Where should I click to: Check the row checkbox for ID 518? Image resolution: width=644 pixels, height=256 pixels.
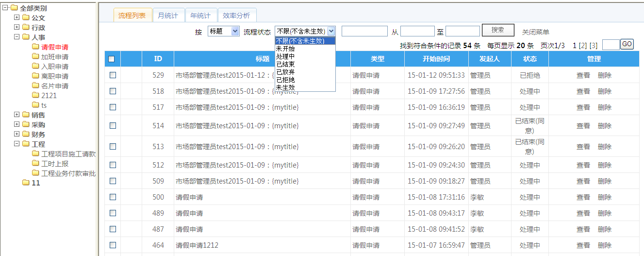[x=113, y=91]
